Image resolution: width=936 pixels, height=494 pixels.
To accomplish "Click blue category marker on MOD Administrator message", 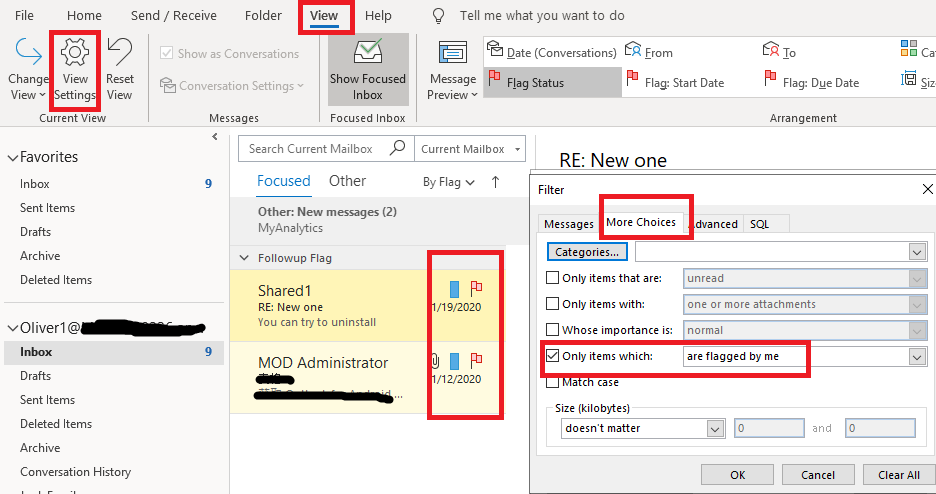I will [x=454, y=361].
